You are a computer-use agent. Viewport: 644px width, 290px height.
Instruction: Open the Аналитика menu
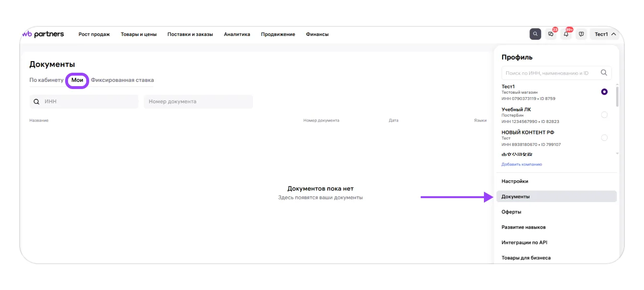(x=237, y=34)
